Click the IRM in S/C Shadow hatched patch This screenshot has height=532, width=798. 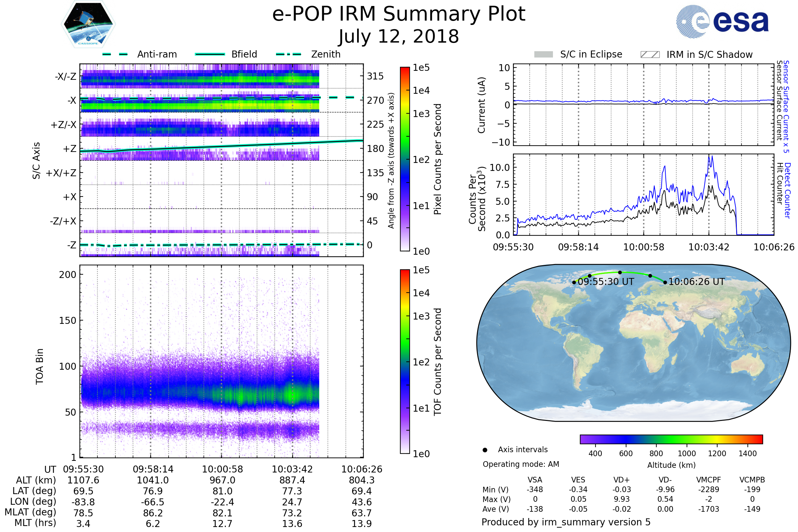[x=650, y=55]
